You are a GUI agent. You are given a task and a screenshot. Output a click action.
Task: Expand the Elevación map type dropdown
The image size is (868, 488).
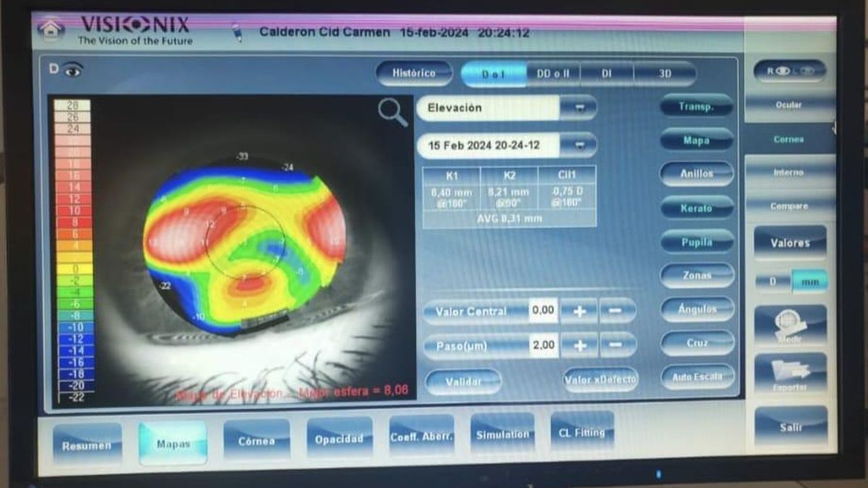point(579,108)
